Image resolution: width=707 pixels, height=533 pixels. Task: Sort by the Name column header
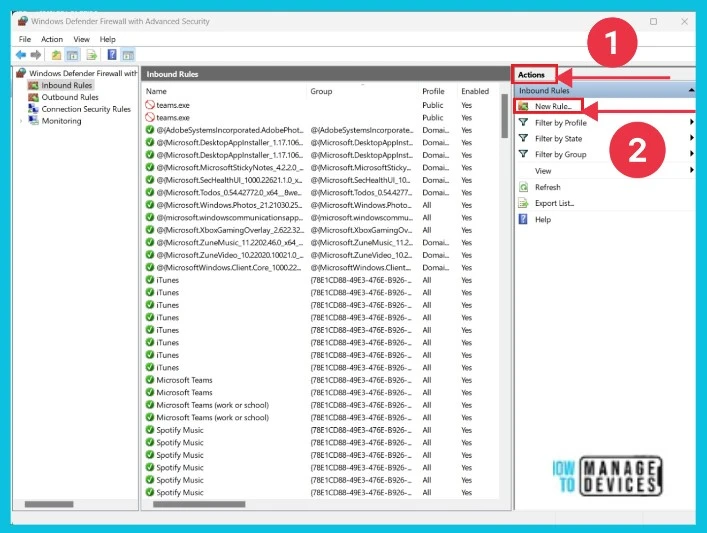156,91
